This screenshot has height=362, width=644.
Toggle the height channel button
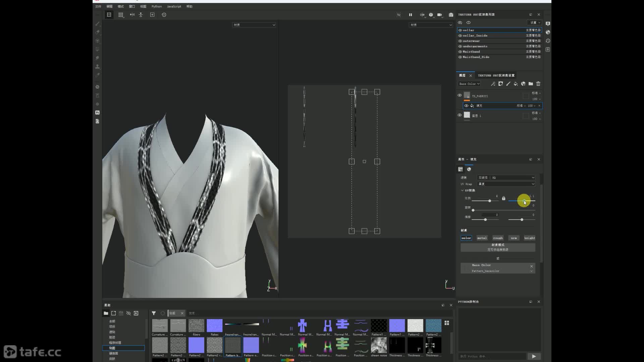pyautogui.click(x=530, y=238)
